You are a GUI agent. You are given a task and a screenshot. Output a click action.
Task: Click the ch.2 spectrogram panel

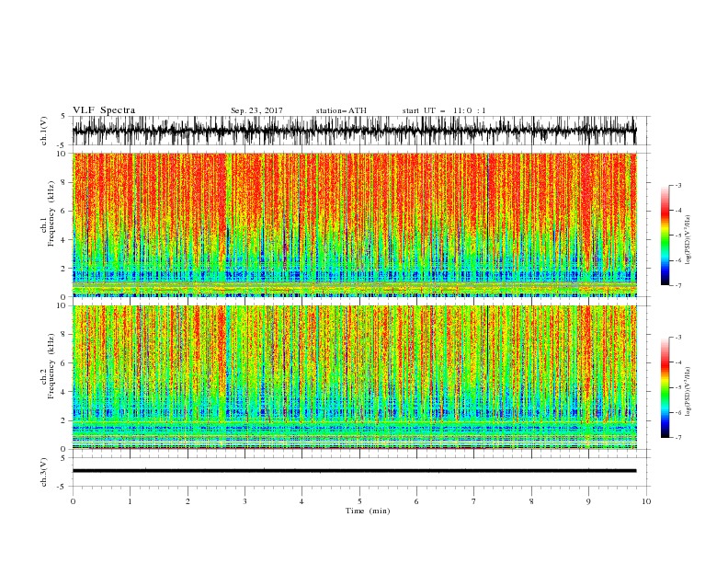tap(354, 377)
